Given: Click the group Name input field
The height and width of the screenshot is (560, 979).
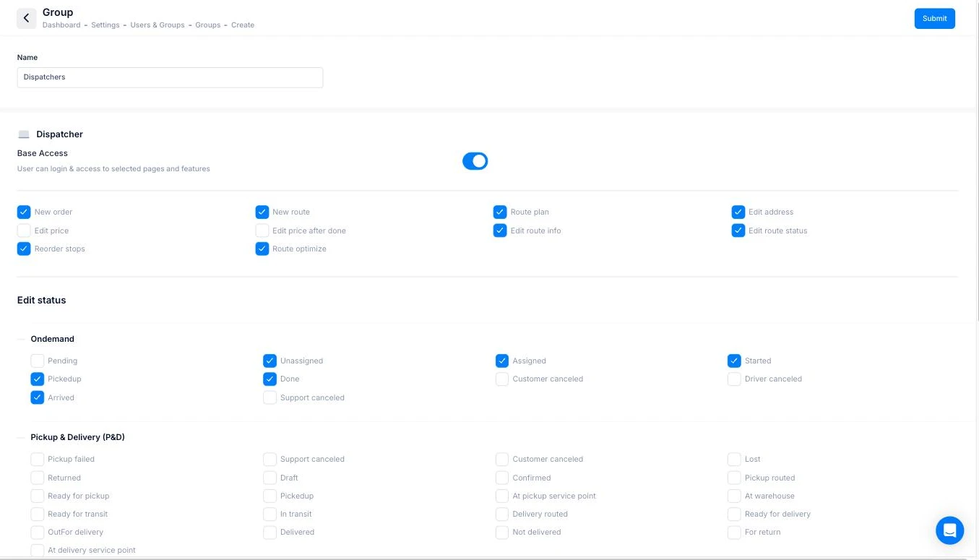Looking at the screenshot, I should tap(170, 77).
